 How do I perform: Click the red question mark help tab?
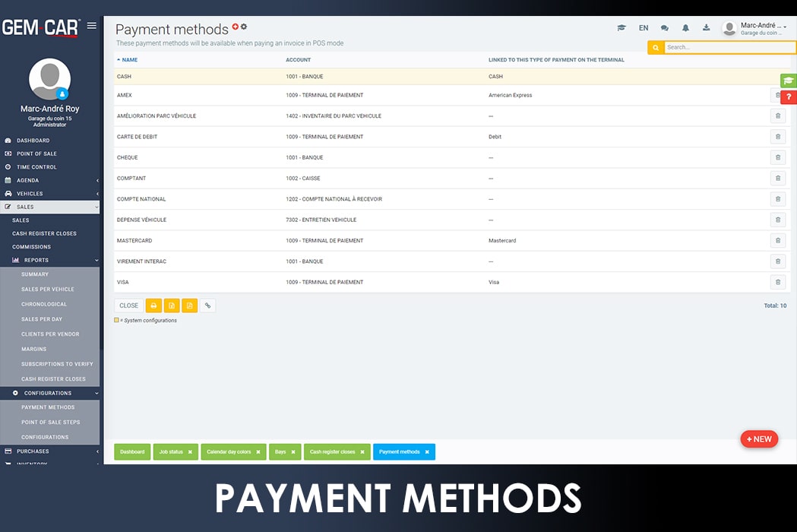pyautogui.click(x=789, y=97)
